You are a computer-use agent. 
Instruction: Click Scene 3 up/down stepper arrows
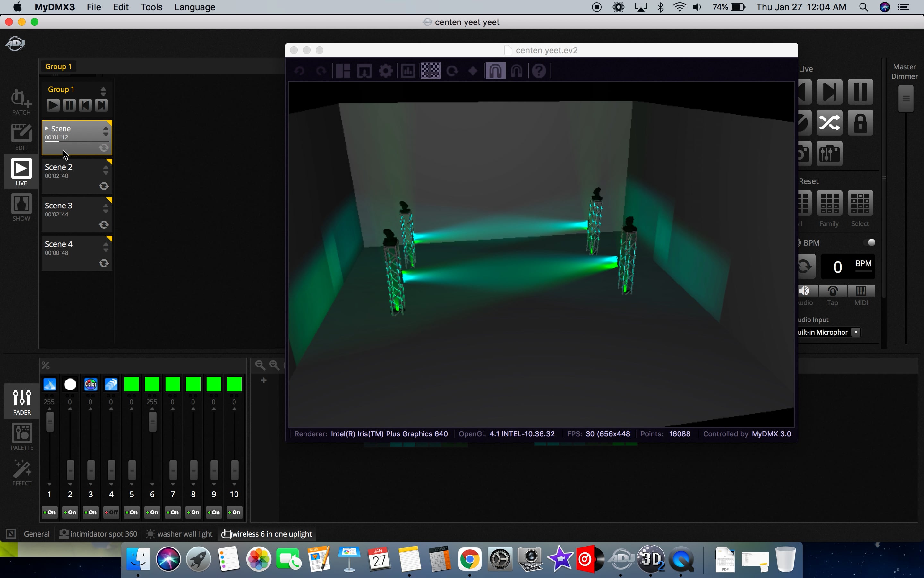coord(106,208)
